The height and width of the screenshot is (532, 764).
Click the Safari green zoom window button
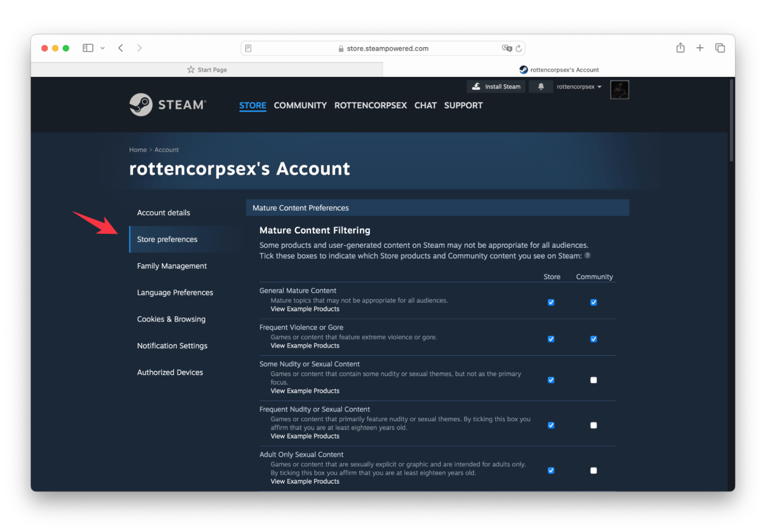[x=66, y=48]
